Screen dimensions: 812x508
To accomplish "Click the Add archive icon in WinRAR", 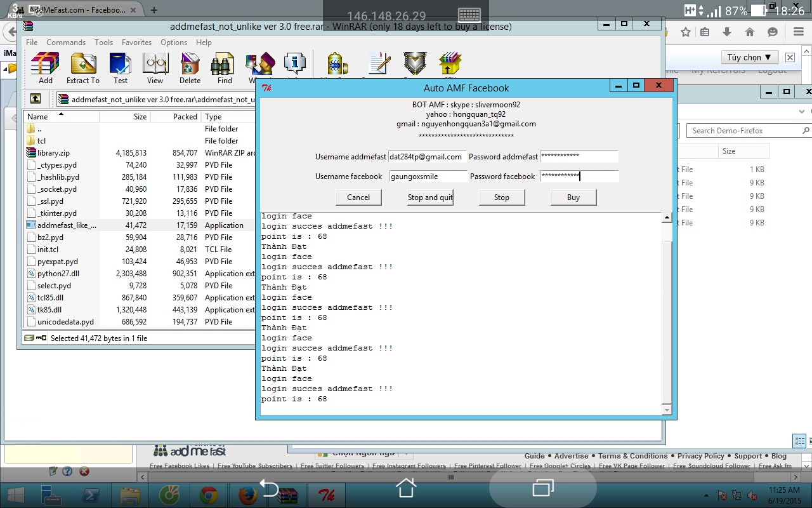I will click(x=44, y=63).
